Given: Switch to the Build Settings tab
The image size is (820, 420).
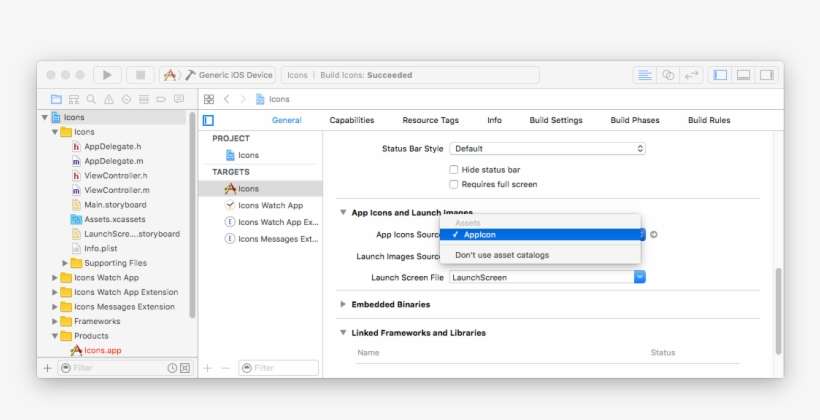Looking at the screenshot, I should (555, 120).
